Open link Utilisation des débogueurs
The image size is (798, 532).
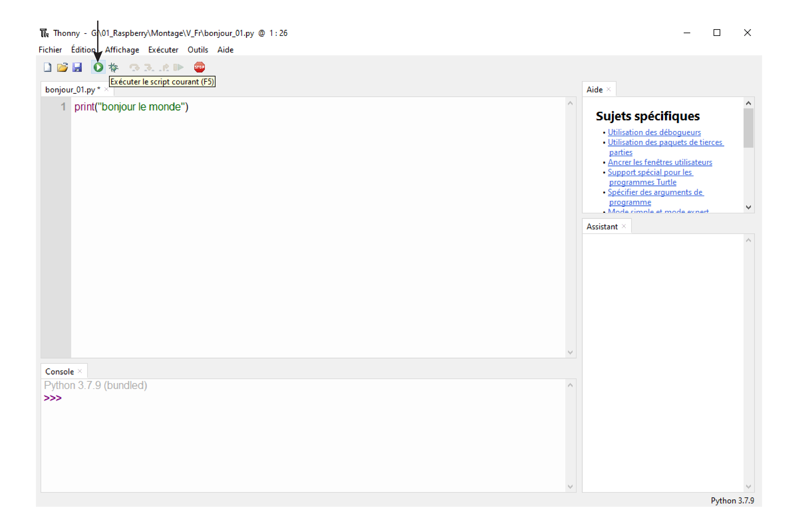pos(654,132)
